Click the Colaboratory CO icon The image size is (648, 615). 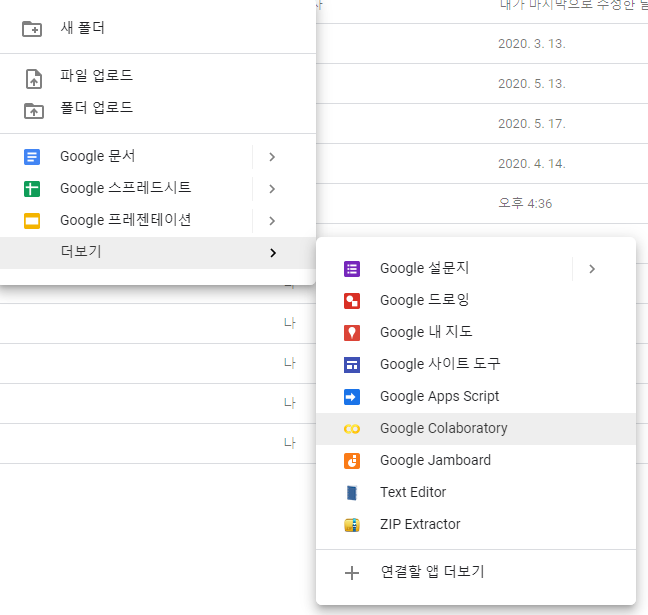coord(352,429)
